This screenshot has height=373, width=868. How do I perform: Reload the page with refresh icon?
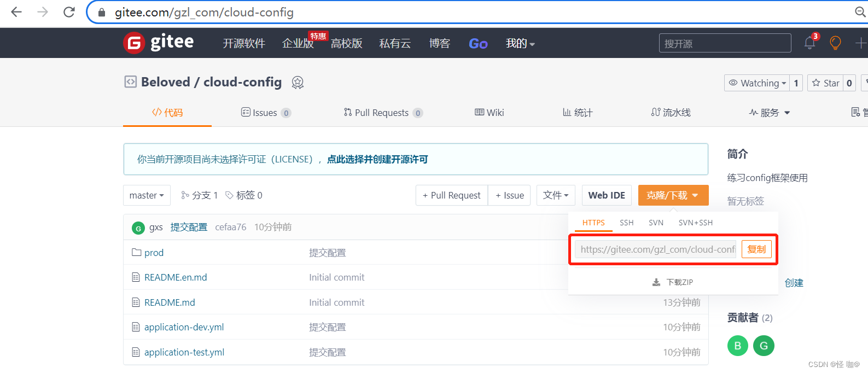(69, 12)
